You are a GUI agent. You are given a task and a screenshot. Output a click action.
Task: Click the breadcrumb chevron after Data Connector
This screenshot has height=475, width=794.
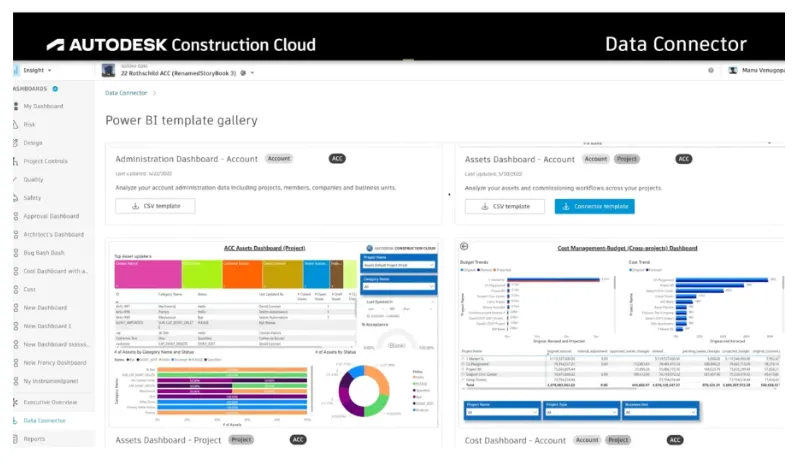[x=154, y=93]
